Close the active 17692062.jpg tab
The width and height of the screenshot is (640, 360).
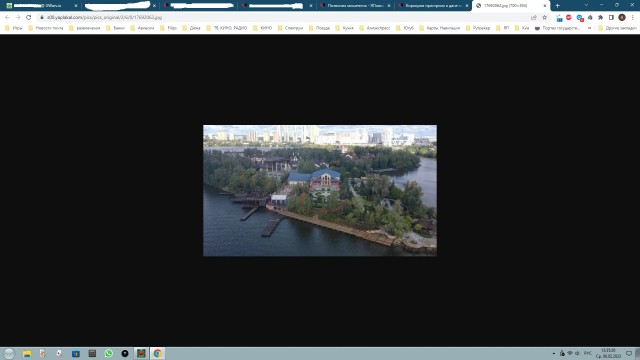545,6
